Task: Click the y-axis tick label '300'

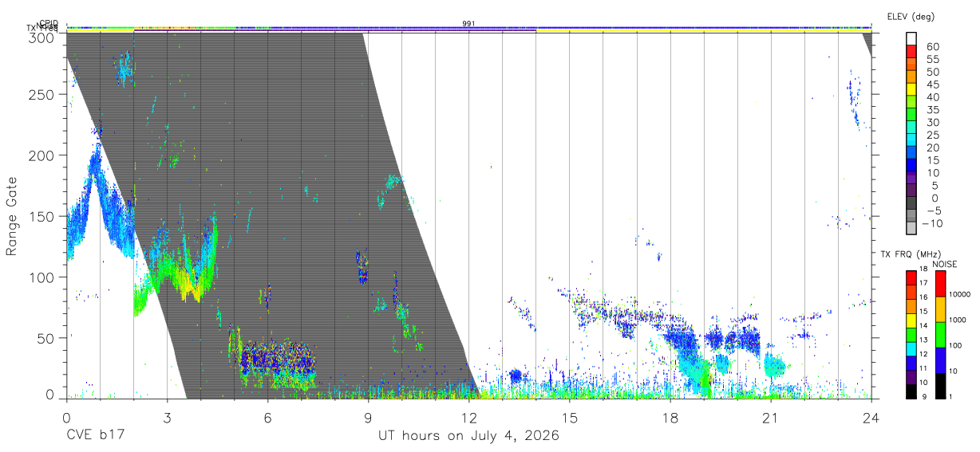Action: point(42,37)
